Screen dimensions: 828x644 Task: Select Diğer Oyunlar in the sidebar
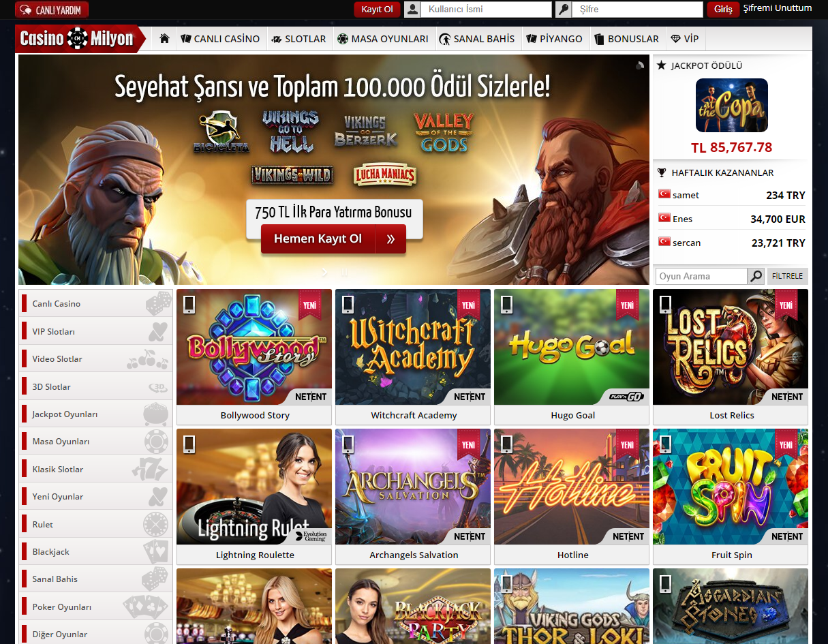click(95, 634)
